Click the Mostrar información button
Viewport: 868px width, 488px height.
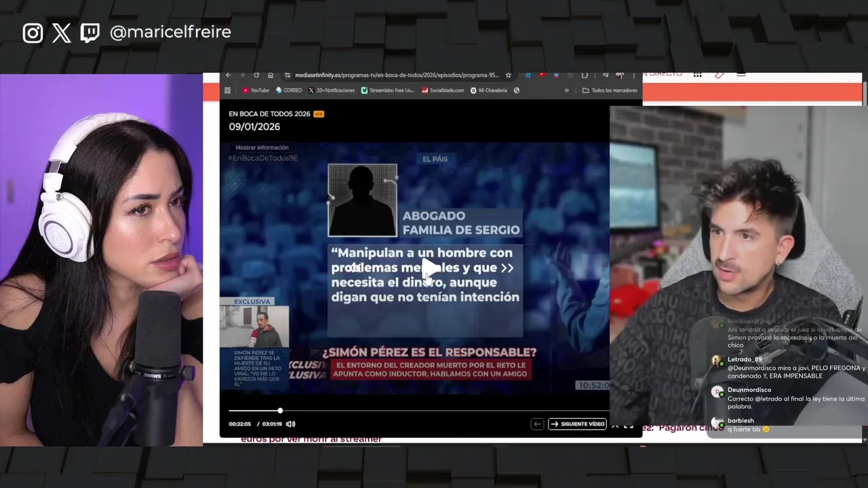[262, 147]
